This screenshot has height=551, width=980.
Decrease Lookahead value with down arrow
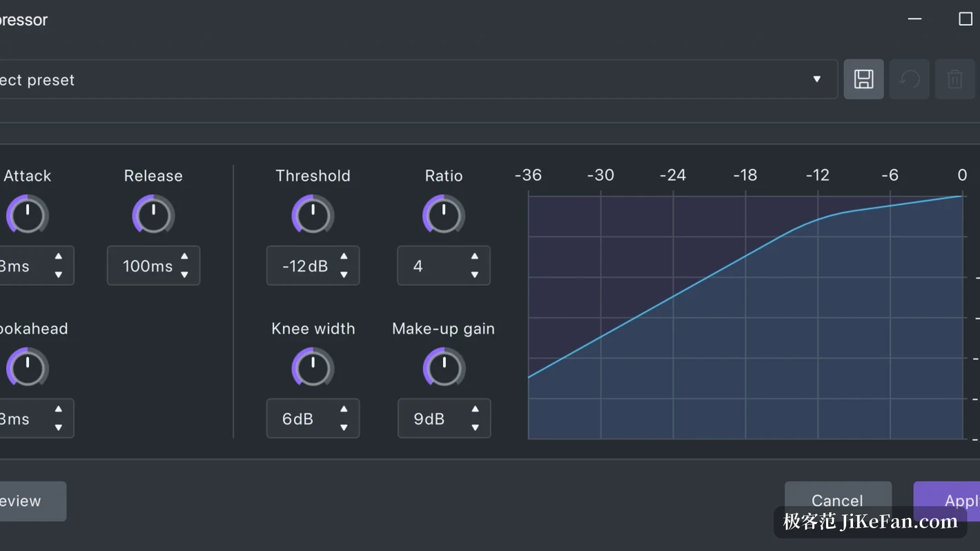tap(59, 428)
